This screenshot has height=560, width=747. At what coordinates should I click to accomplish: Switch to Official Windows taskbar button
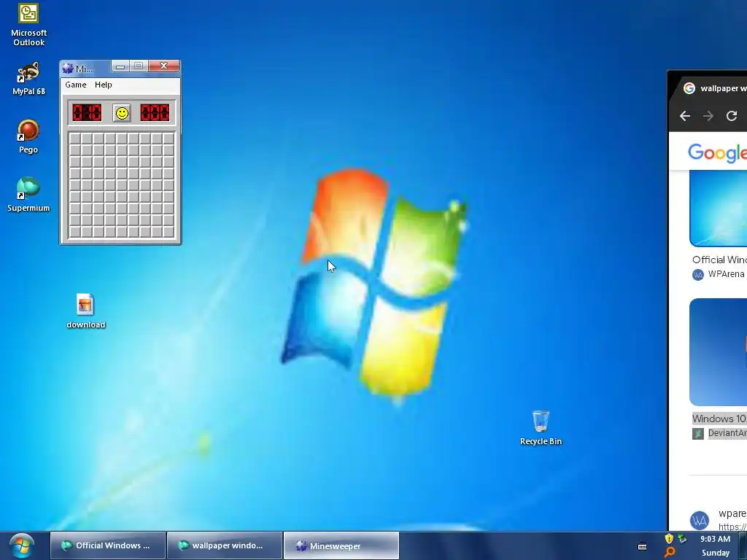pos(108,545)
